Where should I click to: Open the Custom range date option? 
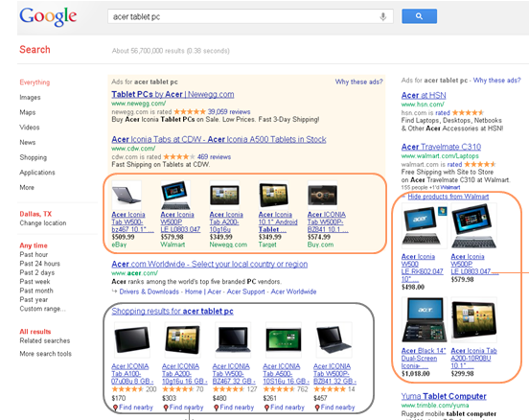pos(42,309)
